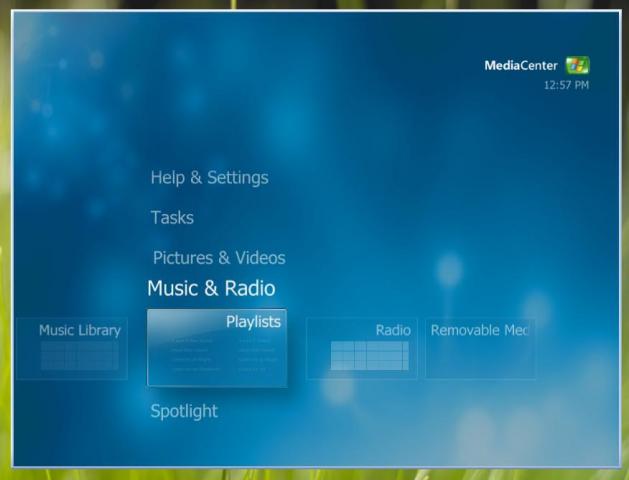Screen dimensions: 629x480
Task: Click the truncated Removable Media label
Action: click(x=478, y=330)
